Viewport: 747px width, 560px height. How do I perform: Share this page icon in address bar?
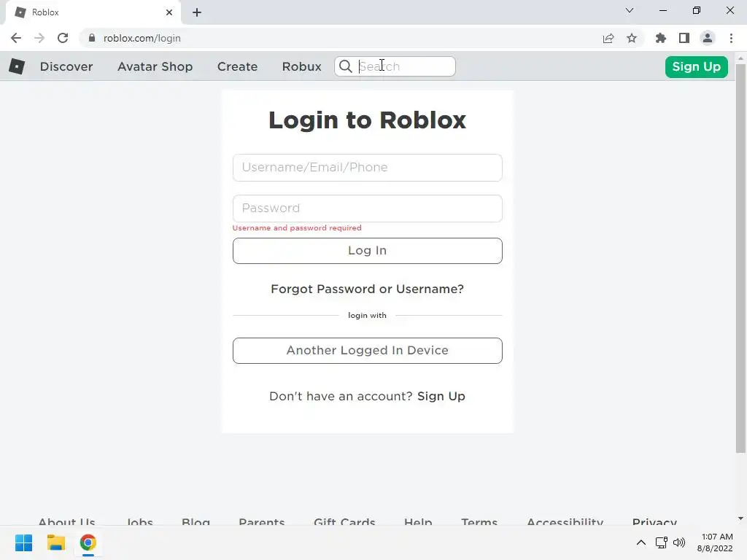click(x=608, y=38)
